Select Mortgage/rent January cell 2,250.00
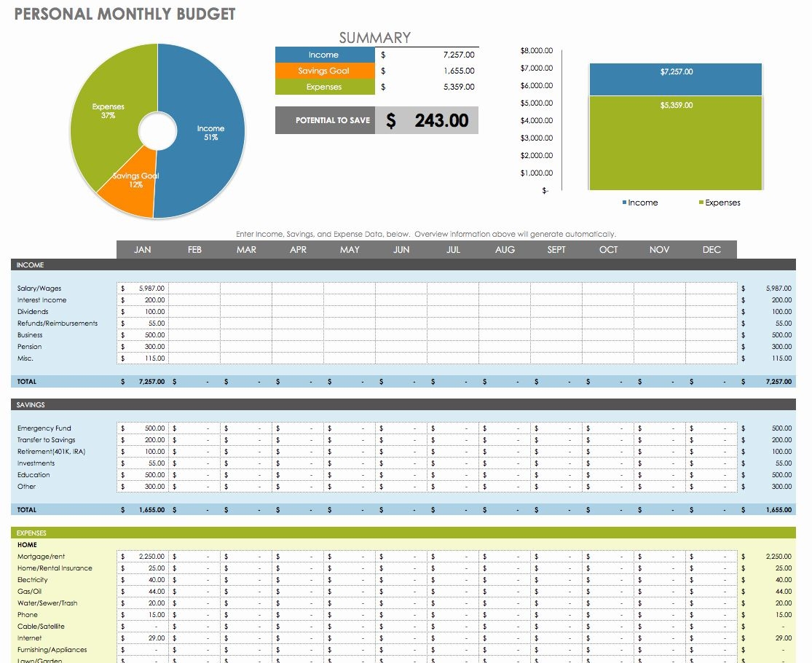 (143, 557)
